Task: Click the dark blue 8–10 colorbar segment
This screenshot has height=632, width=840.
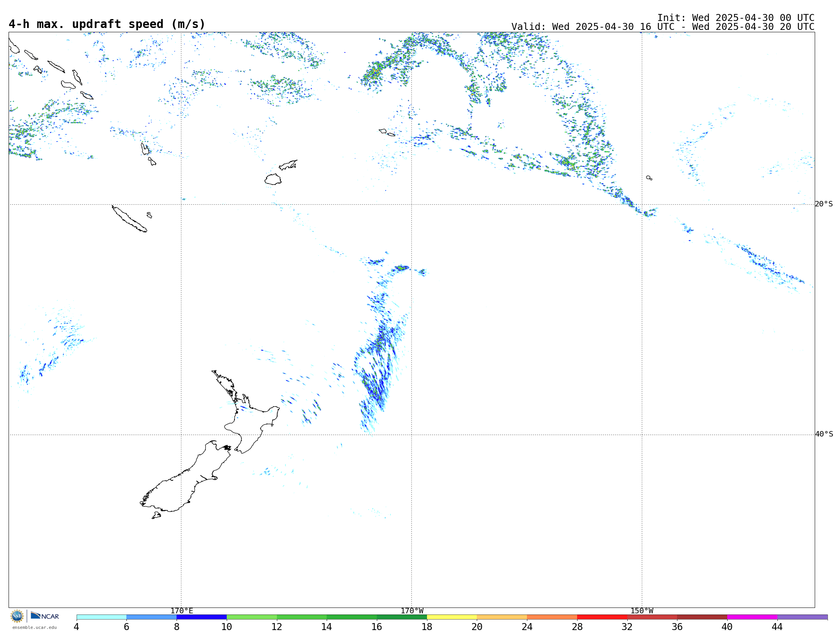Action: 201,617
